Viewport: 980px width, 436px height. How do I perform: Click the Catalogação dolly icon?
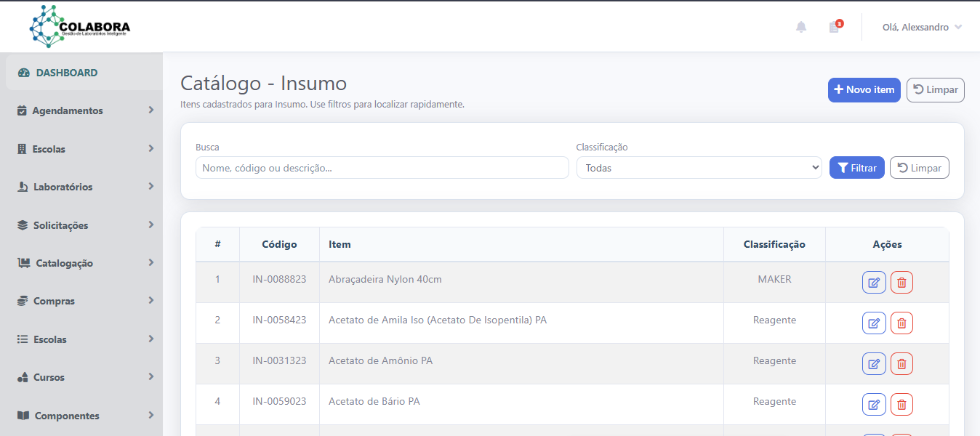pos(24,263)
